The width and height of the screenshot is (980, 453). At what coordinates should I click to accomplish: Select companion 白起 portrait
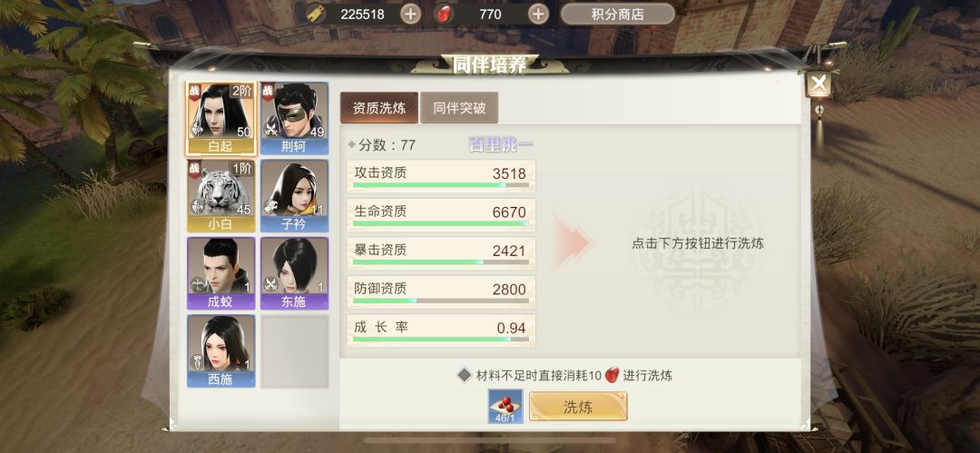point(221,118)
